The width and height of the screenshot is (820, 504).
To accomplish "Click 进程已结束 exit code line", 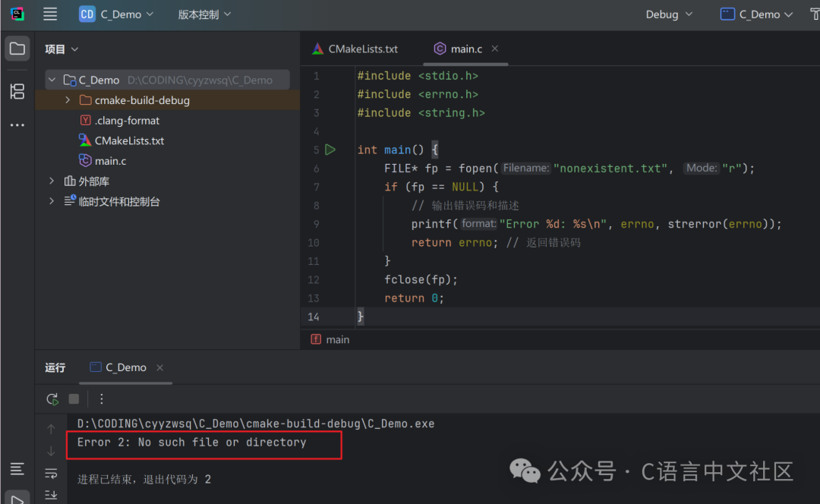I will click(143, 479).
